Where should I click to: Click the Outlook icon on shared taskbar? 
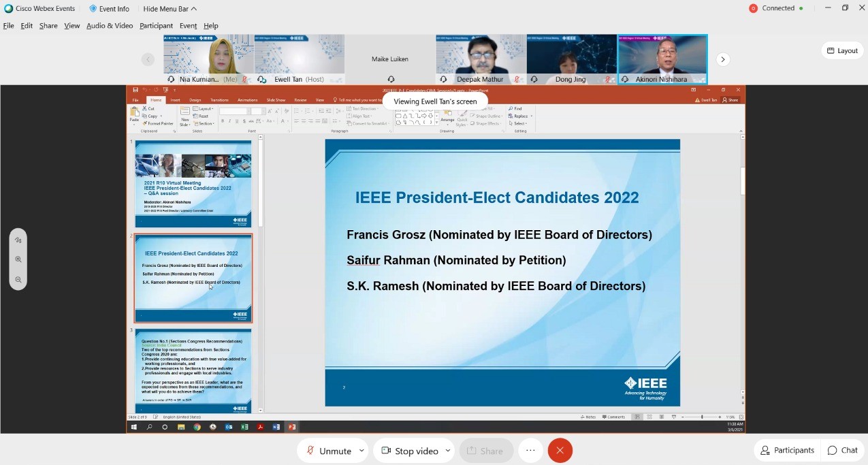click(229, 427)
